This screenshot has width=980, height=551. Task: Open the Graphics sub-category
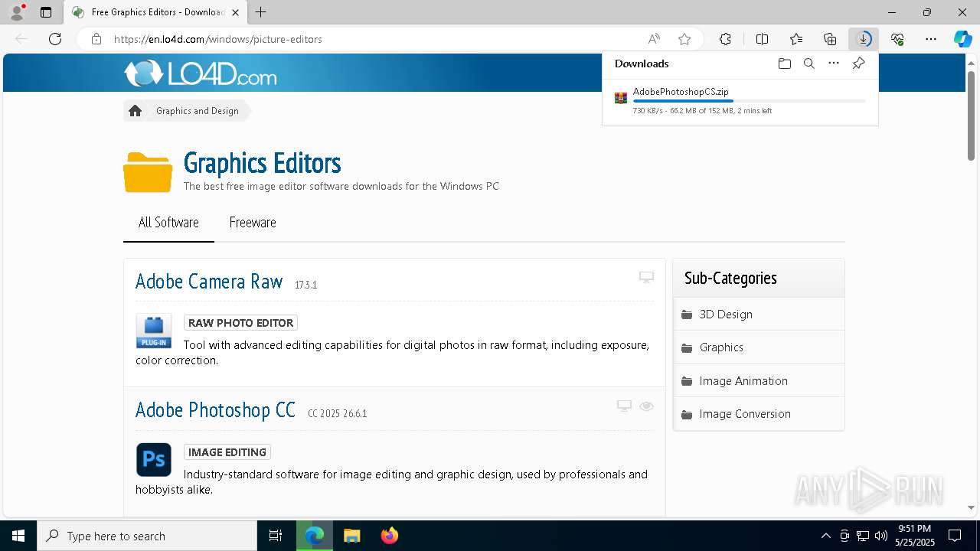point(759,347)
